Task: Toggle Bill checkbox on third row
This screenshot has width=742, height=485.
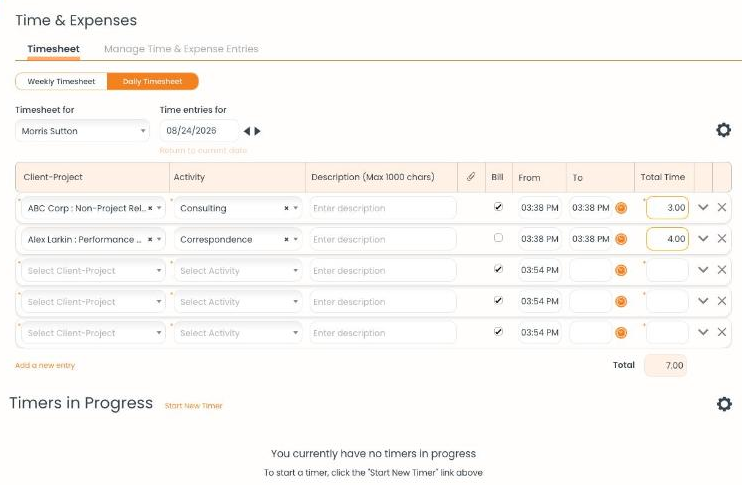Action: point(498,269)
